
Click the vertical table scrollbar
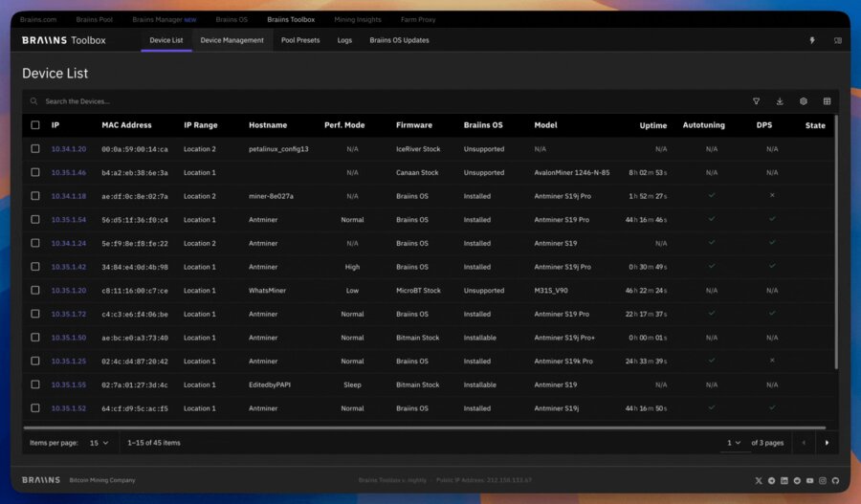(836, 242)
